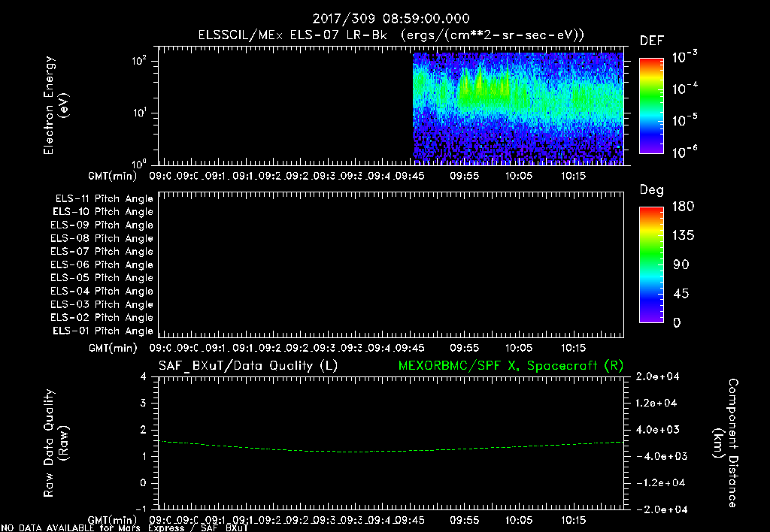This screenshot has height=532, width=770.
Task: Click the 09:55 tick under top spectrogram
Action: (x=464, y=176)
